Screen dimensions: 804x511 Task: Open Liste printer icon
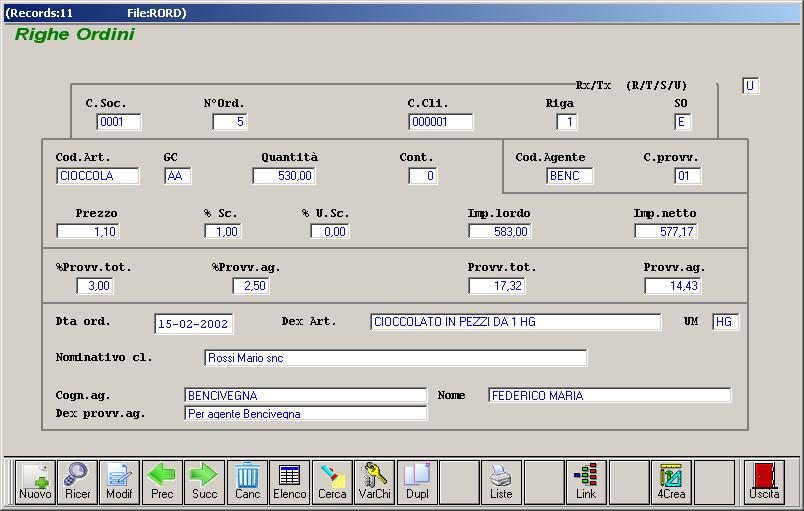coord(501,482)
